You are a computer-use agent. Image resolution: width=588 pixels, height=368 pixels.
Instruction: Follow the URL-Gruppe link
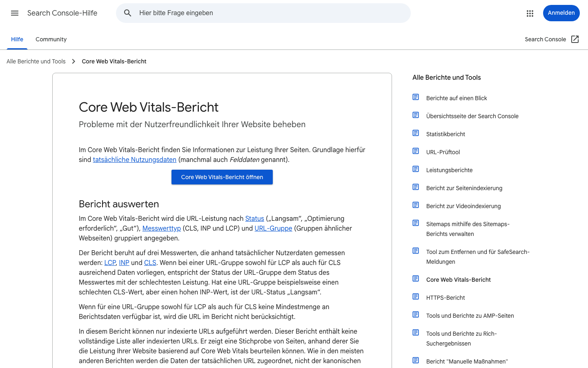[274, 228]
